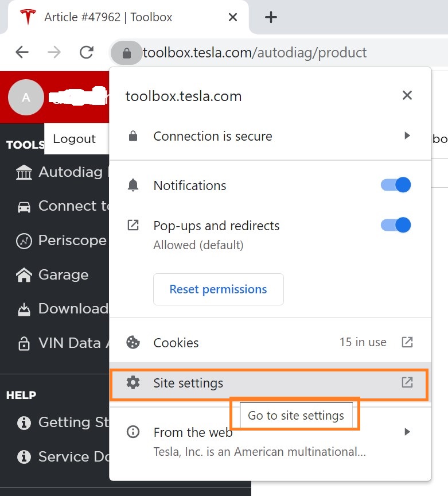Click the URL text in address bar
This screenshot has height=496, width=448.
click(x=255, y=53)
